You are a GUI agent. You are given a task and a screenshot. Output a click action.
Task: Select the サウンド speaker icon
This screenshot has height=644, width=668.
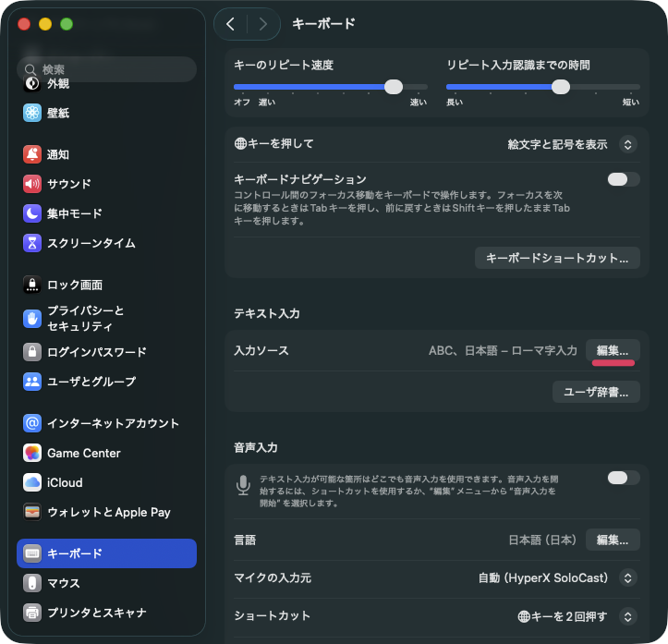tap(32, 184)
